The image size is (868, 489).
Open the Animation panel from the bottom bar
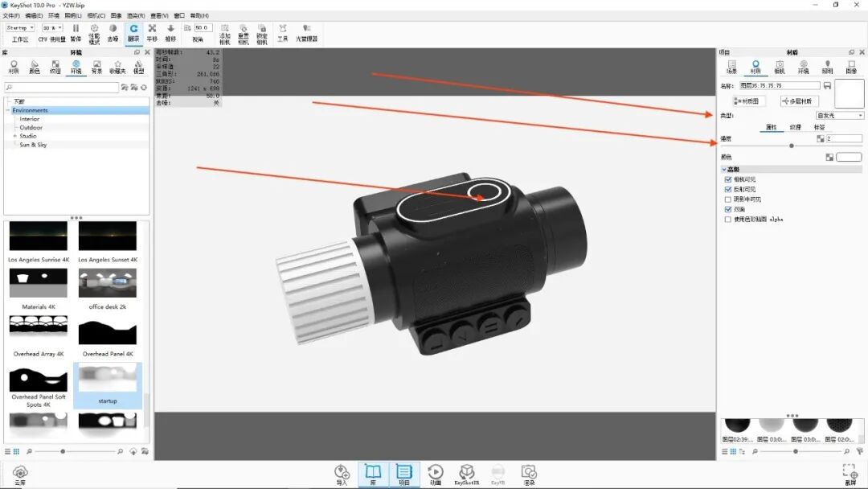pyautogui.click(x=436, y=474)
